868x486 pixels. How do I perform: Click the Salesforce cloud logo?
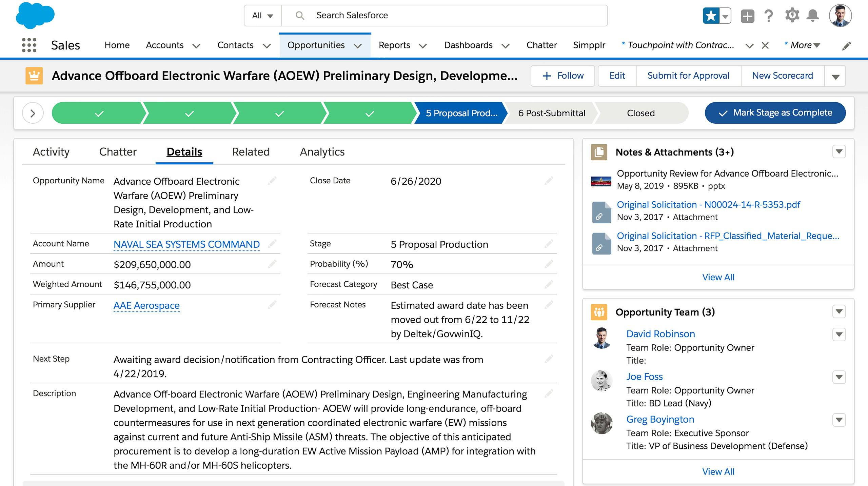point(35,15)
